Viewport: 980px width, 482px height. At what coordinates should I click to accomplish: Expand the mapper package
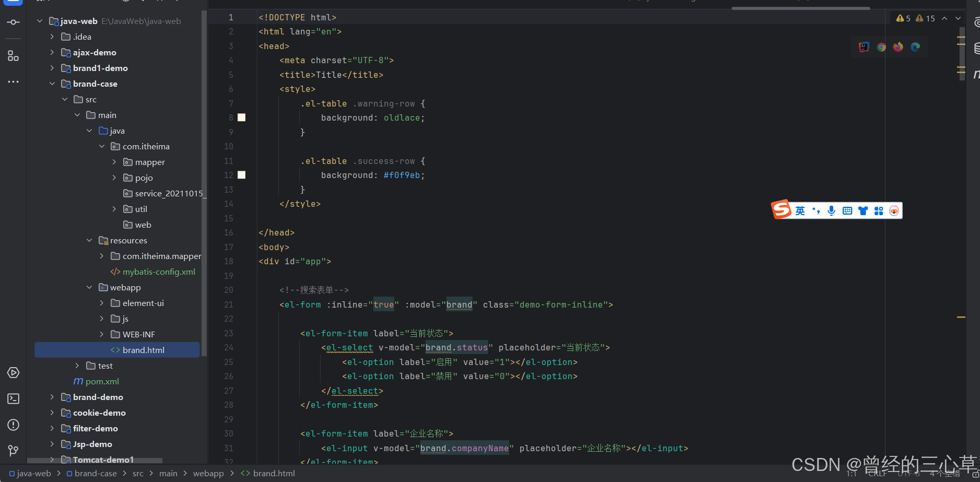(x=114, y=162)
